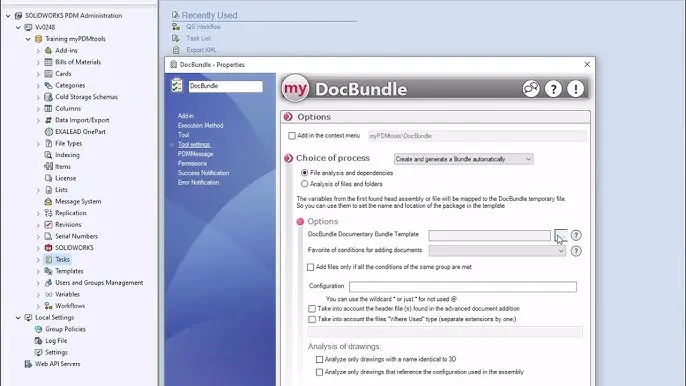Open Favorite of conditions dropdown
686x386 pixels.
point(497,251)
